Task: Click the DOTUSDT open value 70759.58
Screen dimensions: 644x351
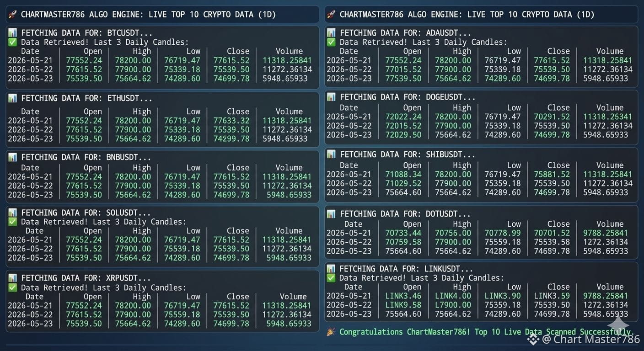Action: (x=403, y=242)
